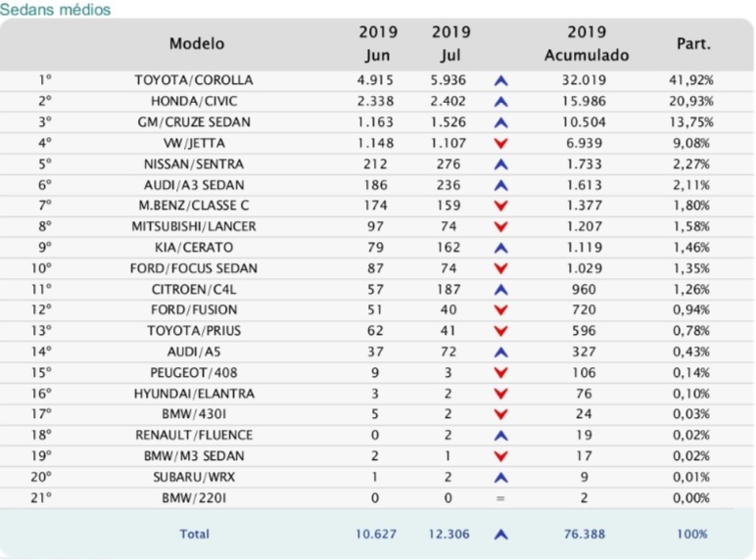Click the 10º rank cell

(x=41, y=268)
